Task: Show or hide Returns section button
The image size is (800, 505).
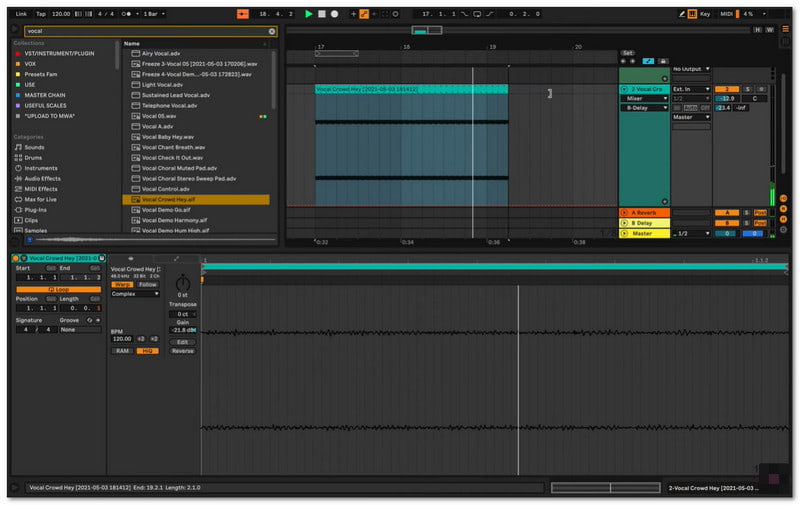Action: click(783, 209)
